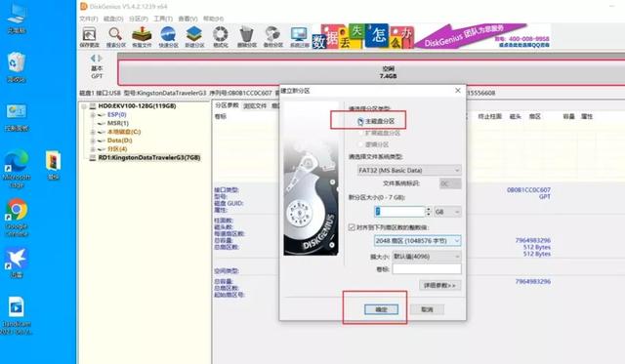This screenshot has width=625, height=364.
Task: Confirm the dialog with the 确定 button
Action: (381, 309)
